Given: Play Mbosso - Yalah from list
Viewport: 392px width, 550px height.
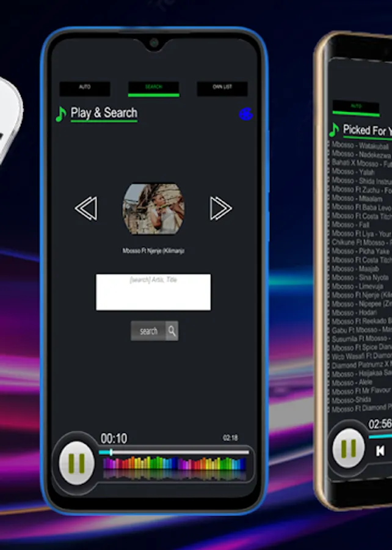Looking at the screenshot, I should 353,172.
